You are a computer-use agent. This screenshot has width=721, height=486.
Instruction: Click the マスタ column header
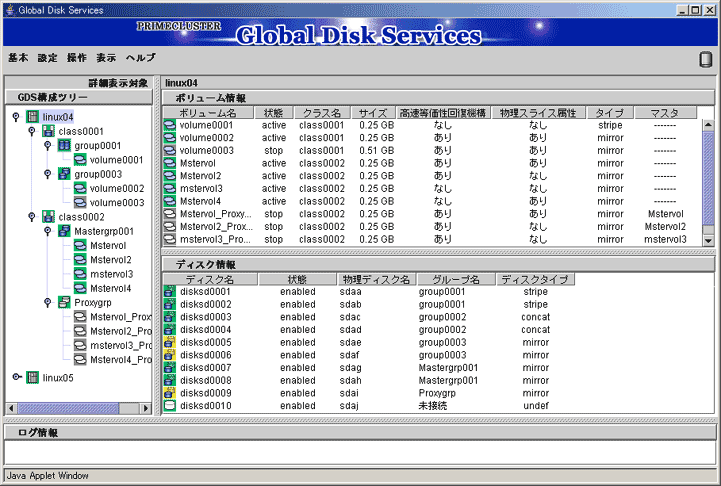(x=665, y=113)
